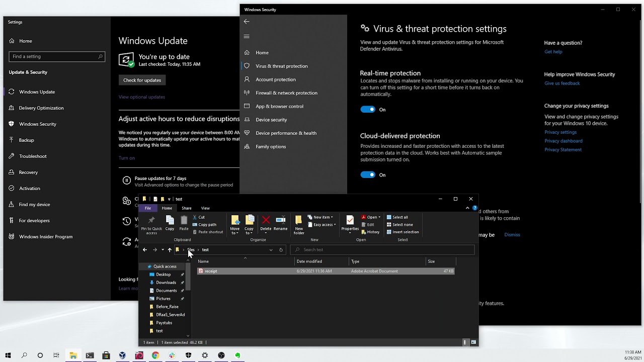Open Microsoft Store from the taskbar
644x362 pixels.
point(106,355)
